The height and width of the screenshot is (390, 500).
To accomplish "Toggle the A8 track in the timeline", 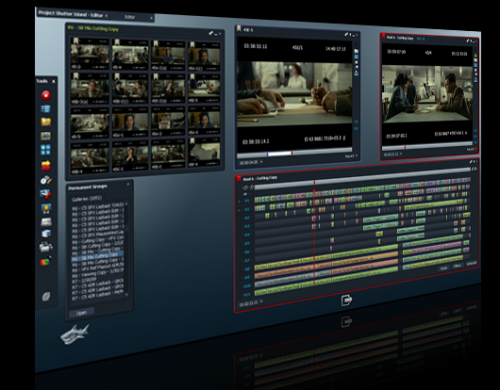I will tap(247, 269).
